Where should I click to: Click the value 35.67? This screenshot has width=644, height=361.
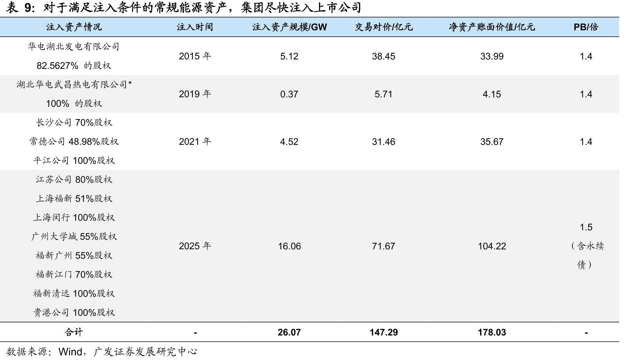point(492,142)
